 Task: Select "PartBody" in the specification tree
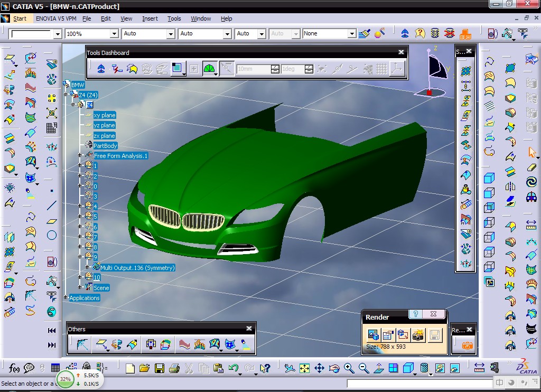coord(105,146)
